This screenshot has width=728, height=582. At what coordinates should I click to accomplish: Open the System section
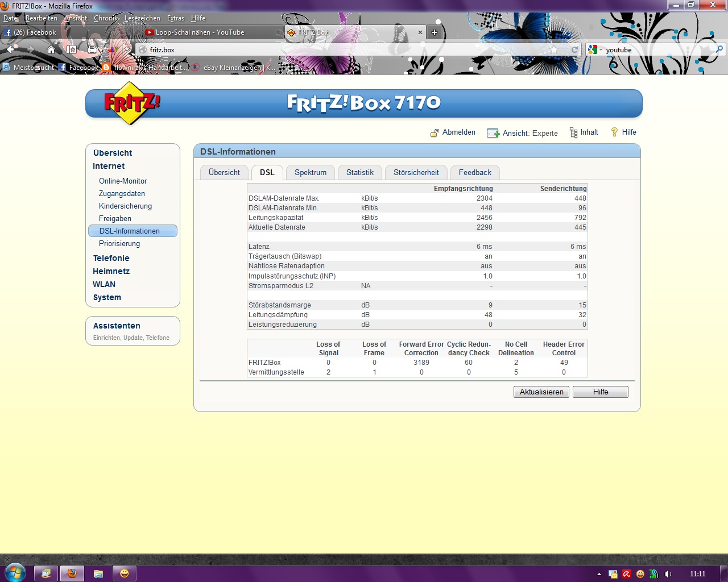[107, 297]
